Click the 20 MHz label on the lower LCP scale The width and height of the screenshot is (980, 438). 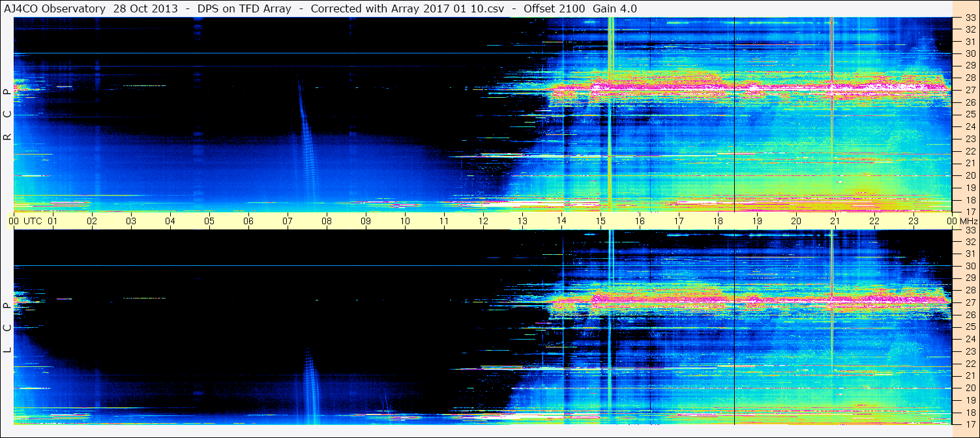[970, 388]
